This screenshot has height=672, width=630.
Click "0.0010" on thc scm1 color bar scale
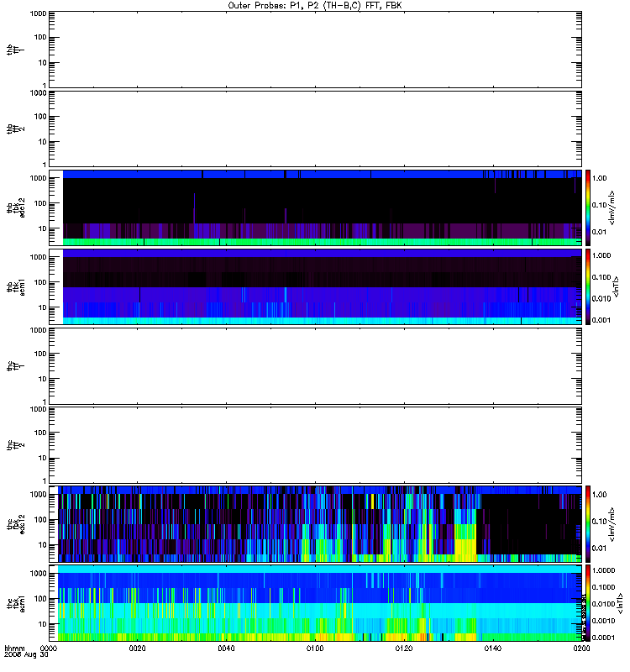(x=603, y=621)
